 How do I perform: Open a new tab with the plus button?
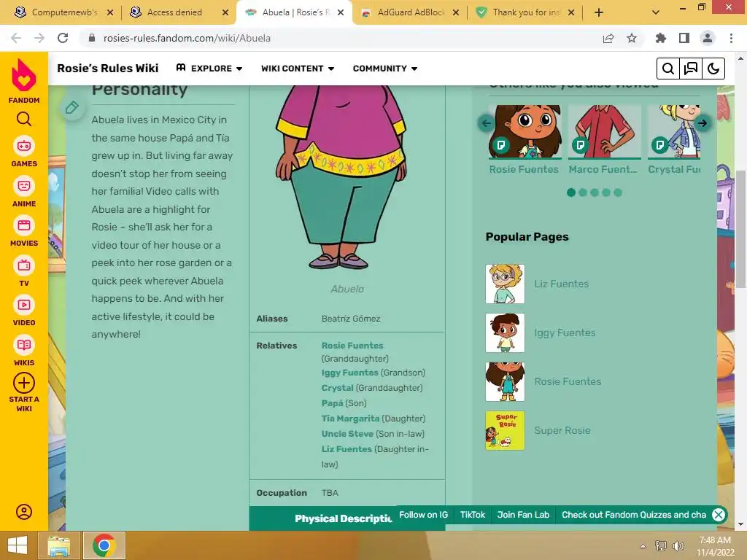[599, 12]
